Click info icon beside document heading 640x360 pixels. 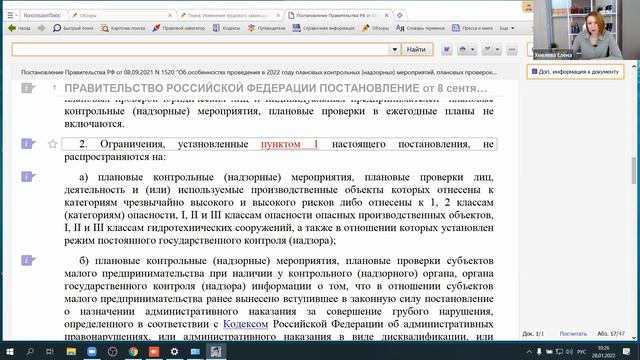[28, 88]
